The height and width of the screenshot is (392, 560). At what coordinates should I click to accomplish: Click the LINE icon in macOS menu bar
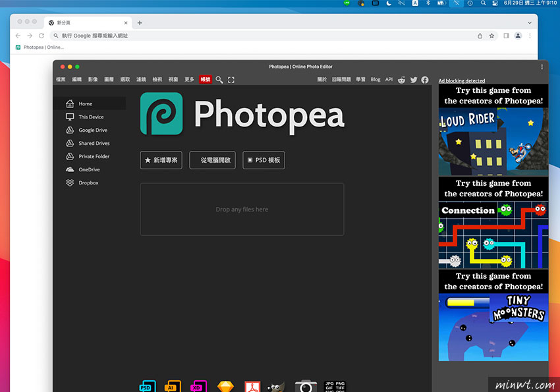click(347, 3)
